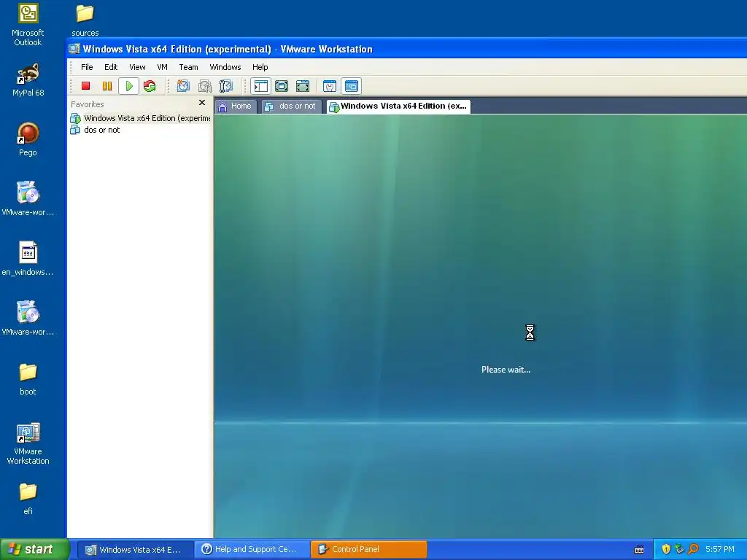Open the Edit menu
The width and height of the screenshot is (747, 560).
click(111, 67)
